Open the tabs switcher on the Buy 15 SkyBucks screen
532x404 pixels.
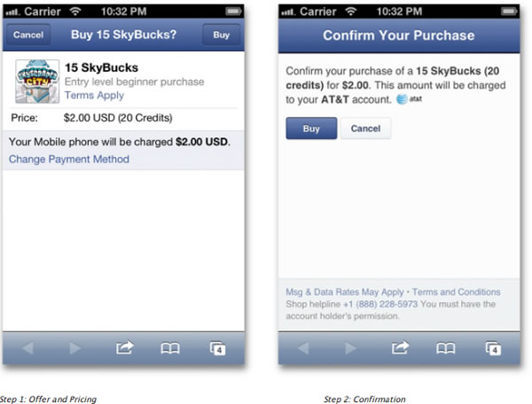click(x=218, y=348)
